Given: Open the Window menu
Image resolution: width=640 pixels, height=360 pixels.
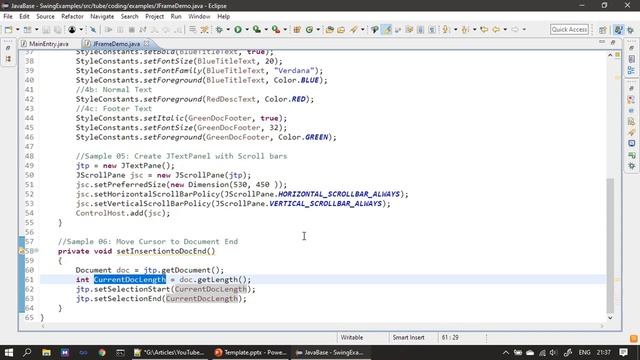Looking at the screenshot, I should click(x=199, y=16).
